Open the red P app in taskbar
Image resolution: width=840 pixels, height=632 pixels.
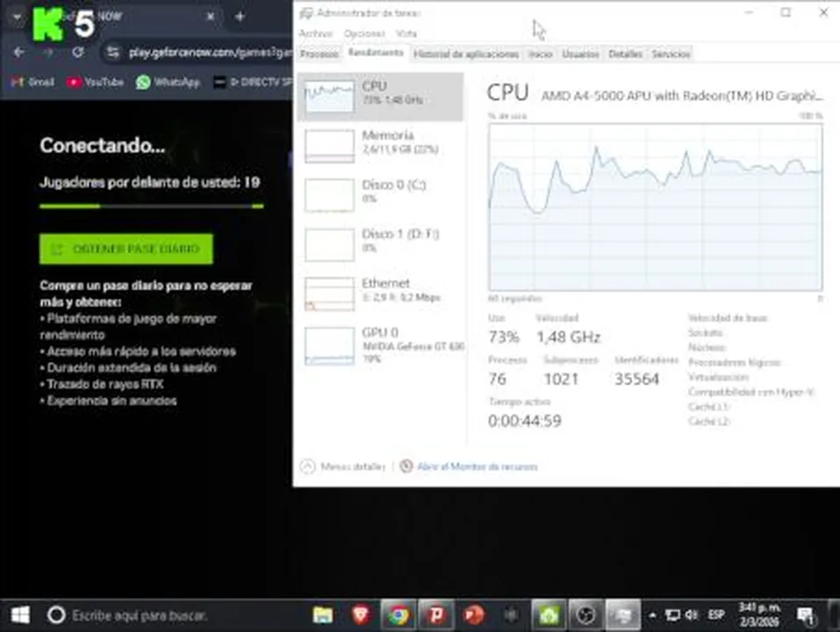click(x=436, y=614)
